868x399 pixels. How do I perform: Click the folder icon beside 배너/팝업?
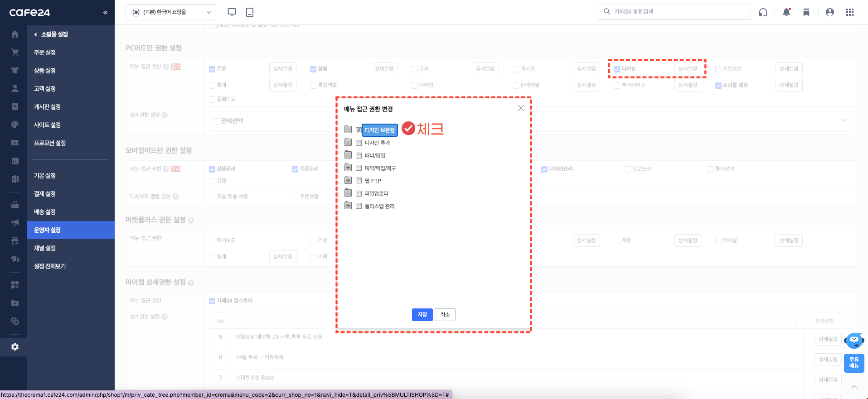click(x=348, y=155)
